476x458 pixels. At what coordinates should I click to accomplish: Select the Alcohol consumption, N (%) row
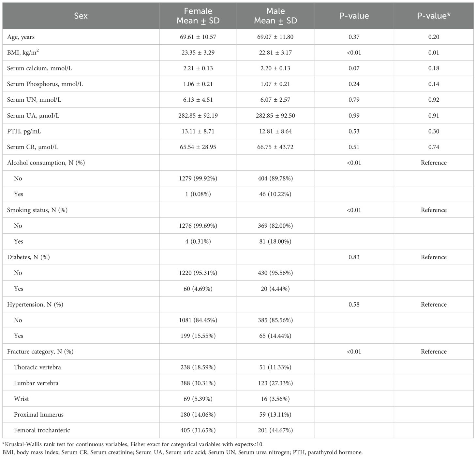click(46, 163)
